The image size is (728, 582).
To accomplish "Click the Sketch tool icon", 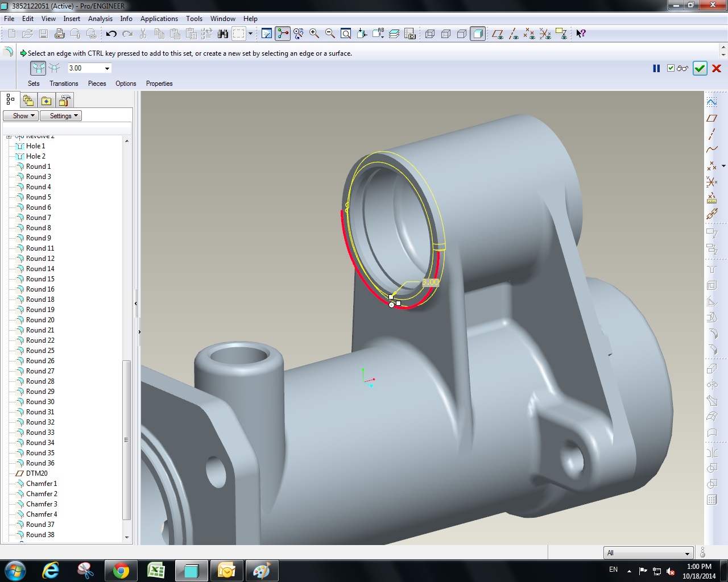I will pos(712,102).
